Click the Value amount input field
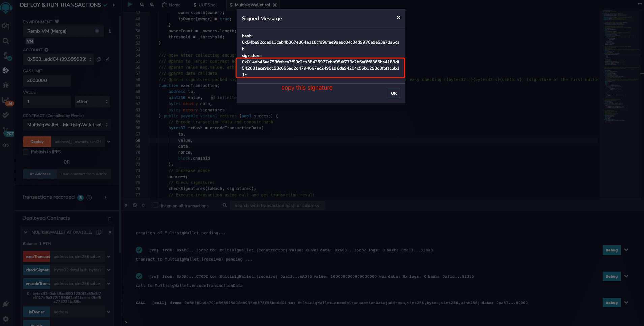644x326 pixels. [x=47, y=101]
